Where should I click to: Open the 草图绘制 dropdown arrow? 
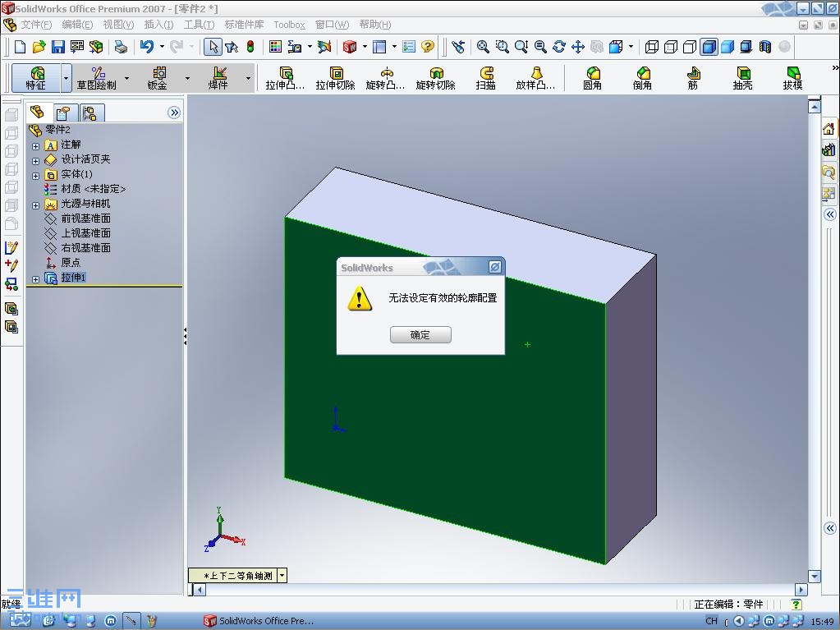point(127,78)
